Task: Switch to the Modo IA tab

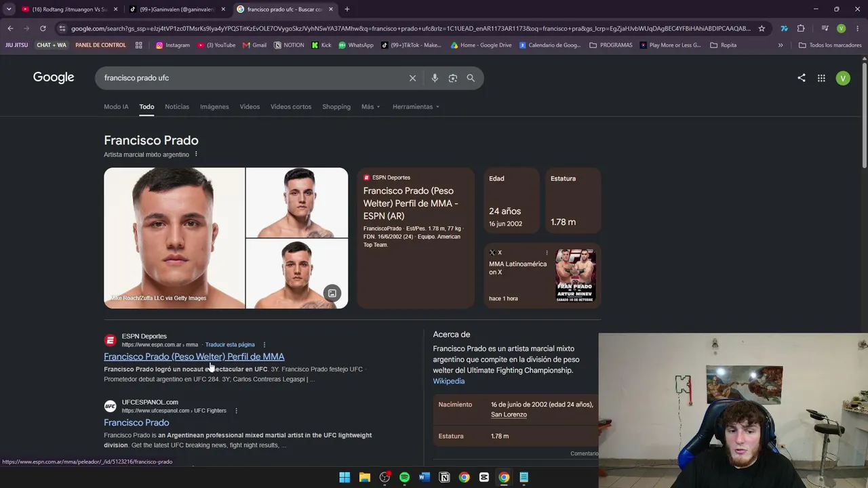Action: (x=116, y=107)
